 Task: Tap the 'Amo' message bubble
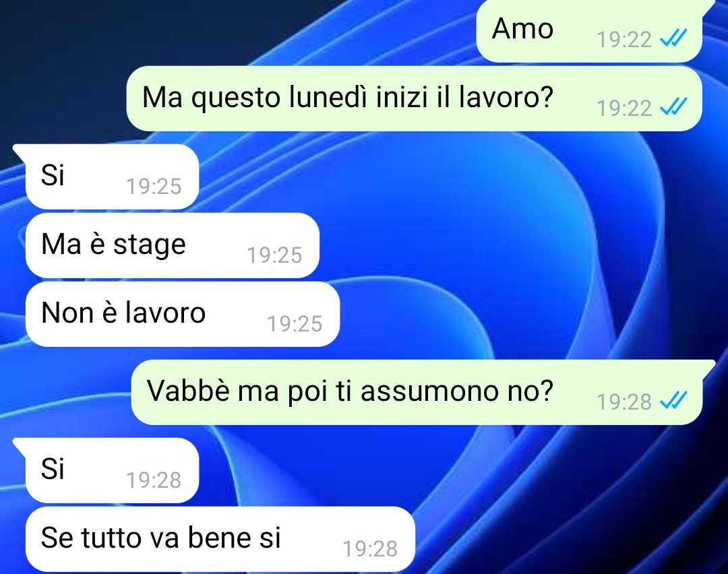click(588, 30)
